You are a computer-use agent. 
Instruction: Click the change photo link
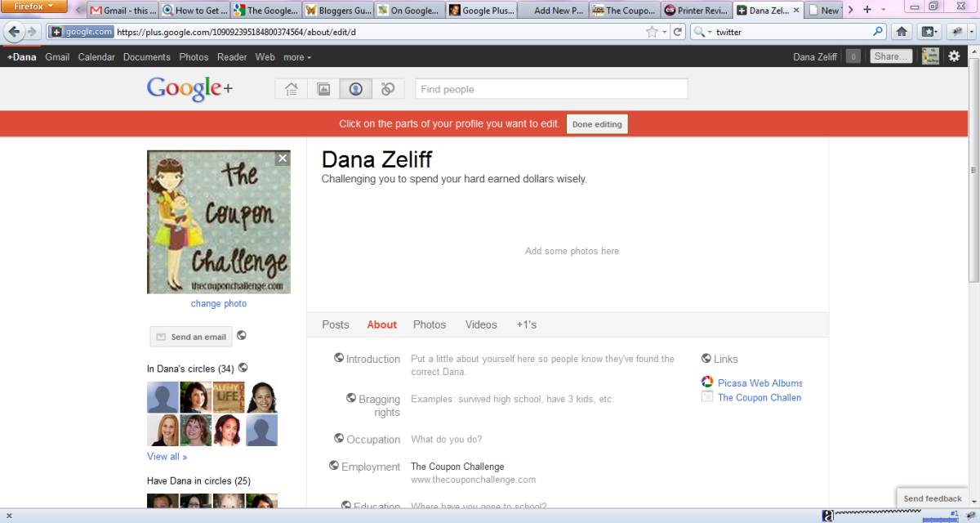(x=219, y=303)
